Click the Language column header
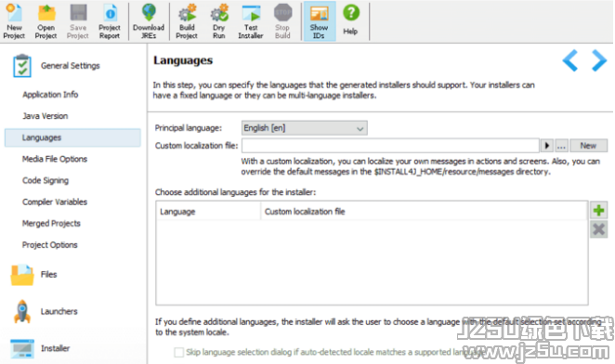Screen dimensions: 615x364 [x=208, y=212]
